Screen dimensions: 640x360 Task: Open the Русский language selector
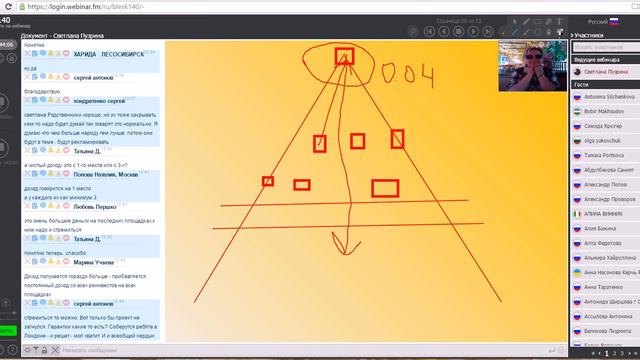coord(603,22)
